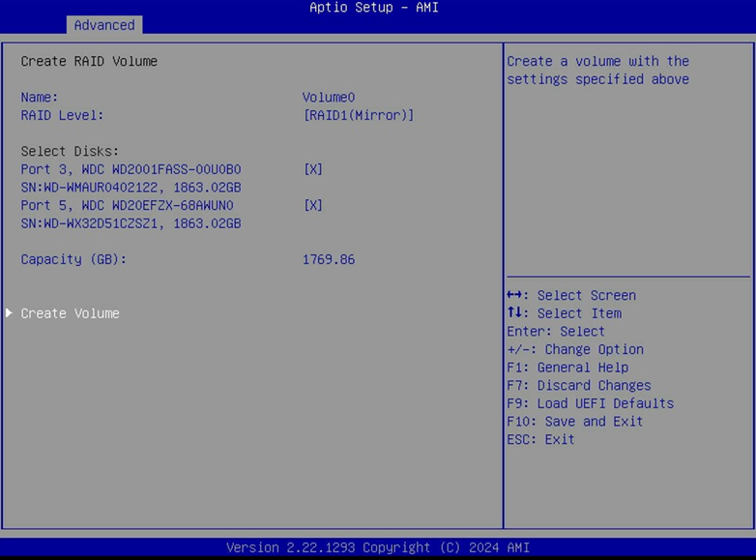The height and width of the screenshot is (560, 756).
Task: Click the F1: General Help hint
Action: 567,368
